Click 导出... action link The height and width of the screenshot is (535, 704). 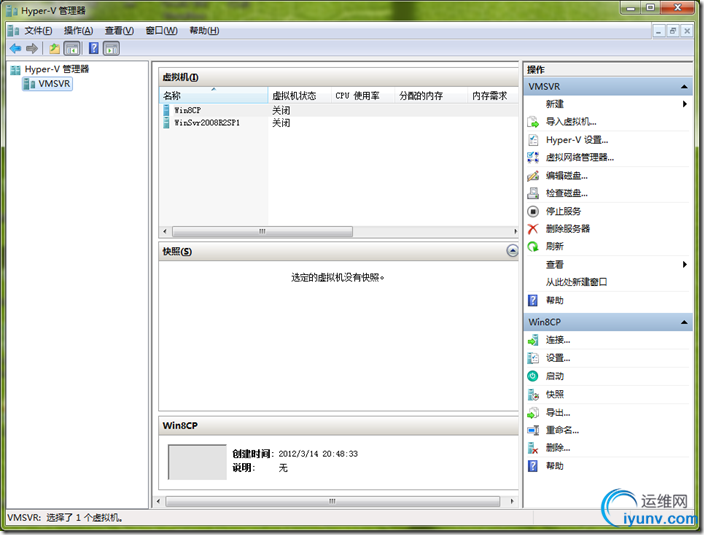coord(558,412)
